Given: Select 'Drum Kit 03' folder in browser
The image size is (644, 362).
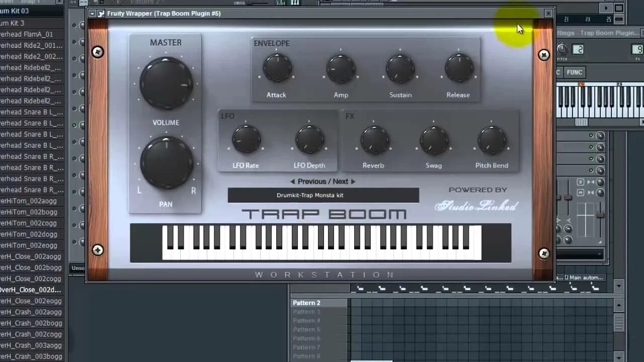Looking at the screenshot, I should (31, 11).
